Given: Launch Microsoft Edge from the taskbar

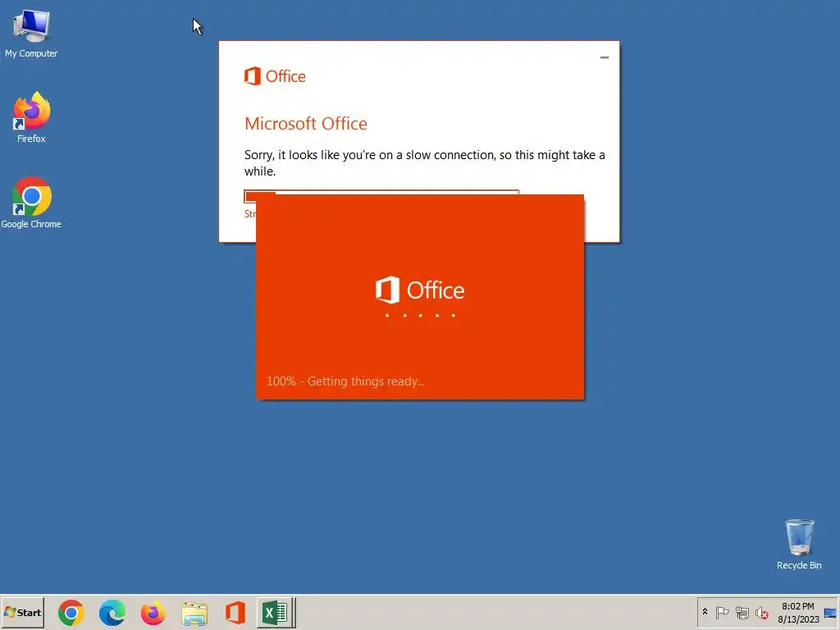Looking at the screenshot, I should point(112,613).
